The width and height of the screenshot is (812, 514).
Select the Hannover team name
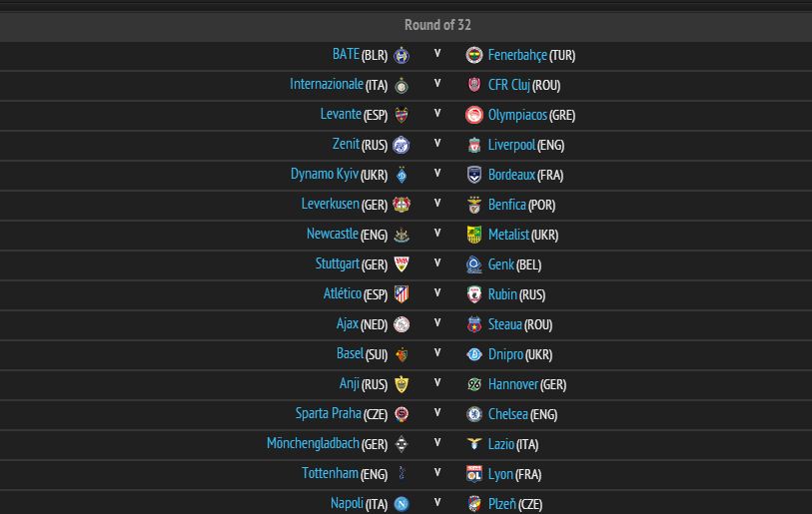coord(512,384)
